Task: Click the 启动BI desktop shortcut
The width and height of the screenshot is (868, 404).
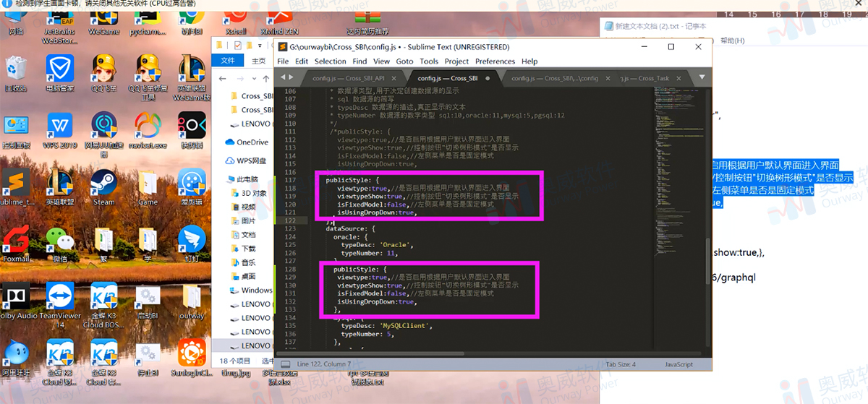Action: point(148,302)
